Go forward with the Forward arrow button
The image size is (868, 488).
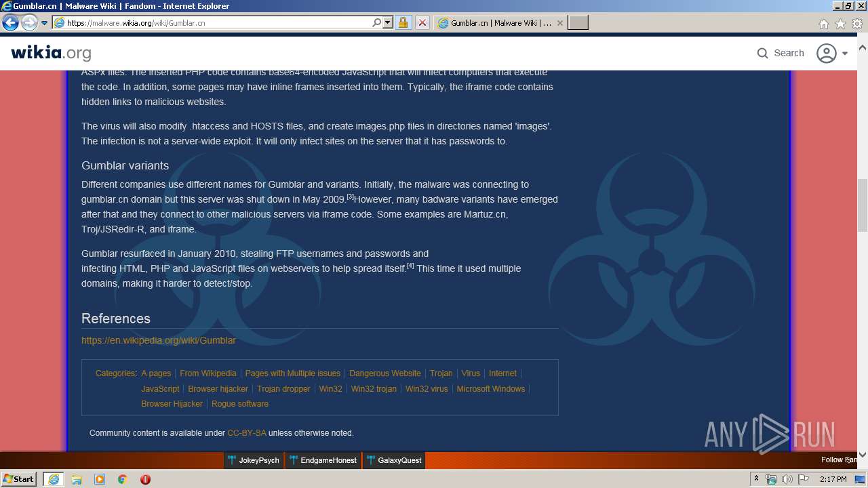tap(29, 22)
